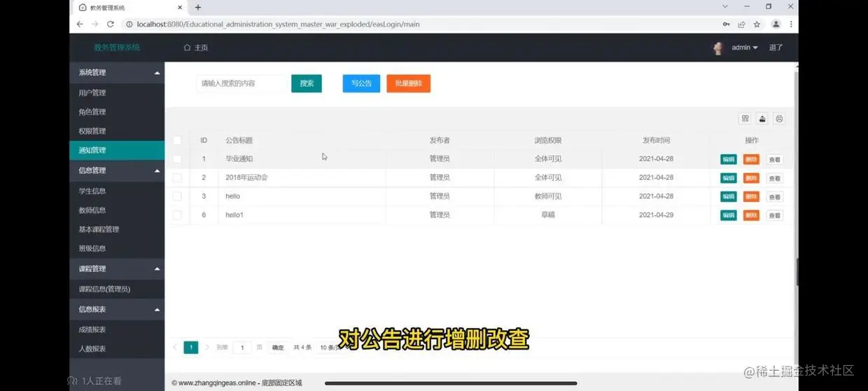Open 角色管理 in the sidebar
The height and width of the screenshot is (391, 868).
[117, 112]
